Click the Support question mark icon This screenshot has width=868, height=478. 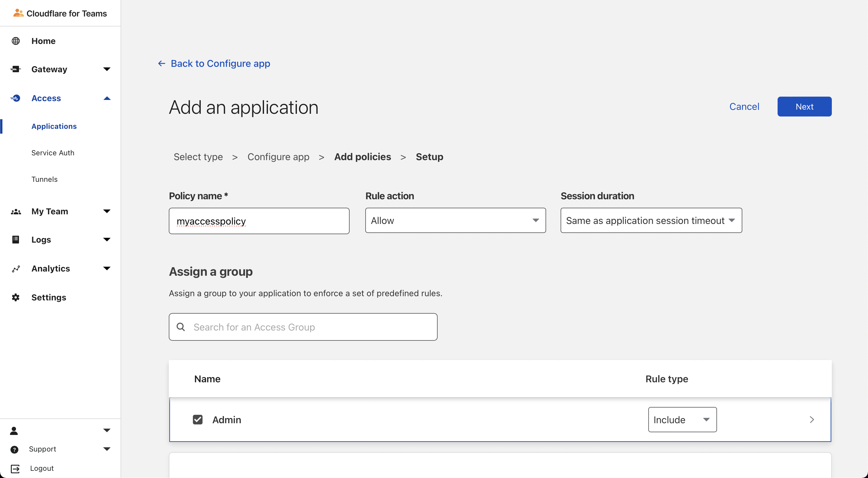[x=14, y=449]
